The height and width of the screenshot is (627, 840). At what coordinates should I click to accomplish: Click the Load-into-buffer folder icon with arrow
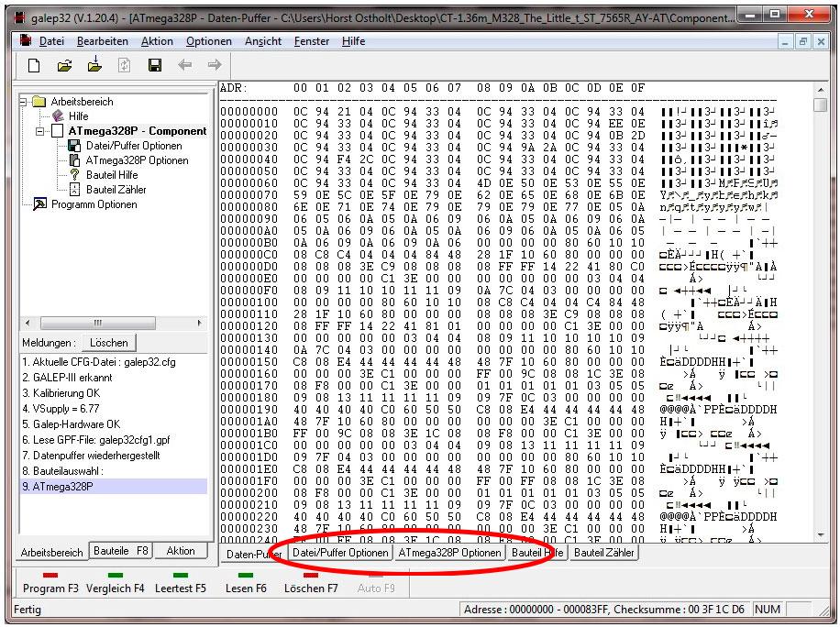pos(94,64)
